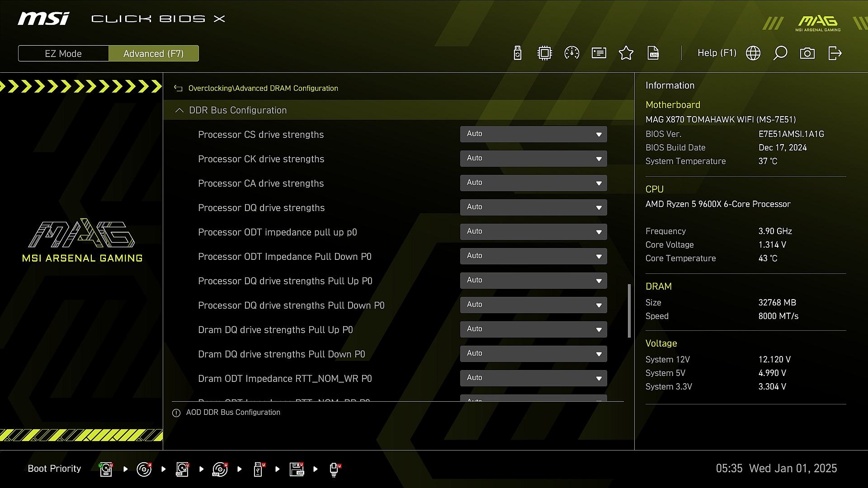Click the CPU chip icon in toolbar

point(545,53)
